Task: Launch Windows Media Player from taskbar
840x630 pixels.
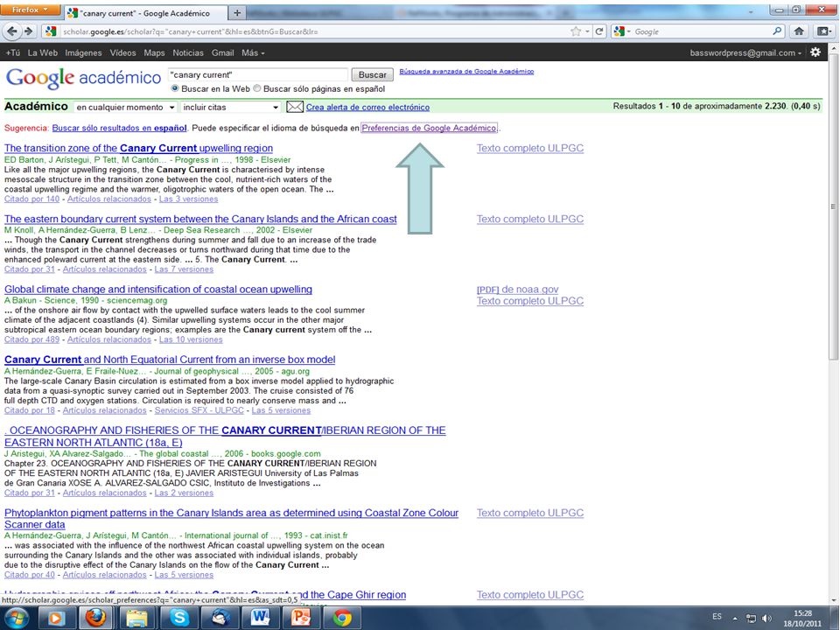Action: [56, 619]
